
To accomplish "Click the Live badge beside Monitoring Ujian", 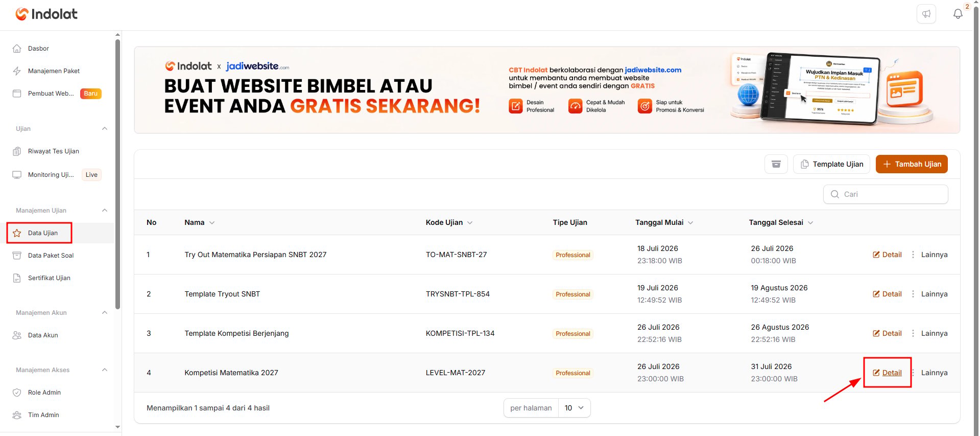I will [91, 175].
